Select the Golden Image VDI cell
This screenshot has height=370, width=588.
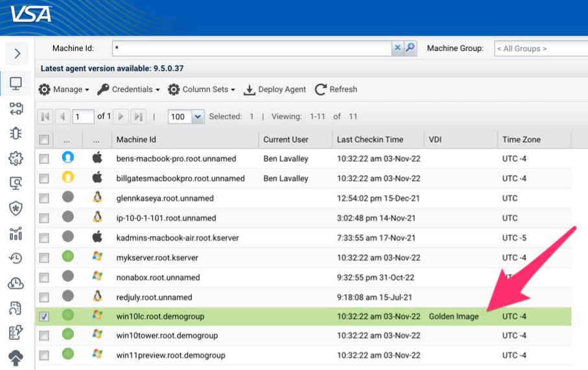[x=454, y=316]
